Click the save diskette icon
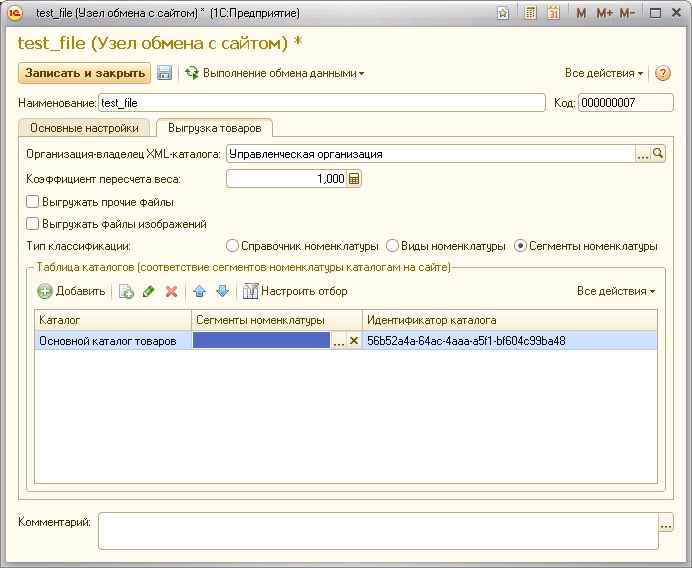The image size is (692, 568). (x=164, y=73)
